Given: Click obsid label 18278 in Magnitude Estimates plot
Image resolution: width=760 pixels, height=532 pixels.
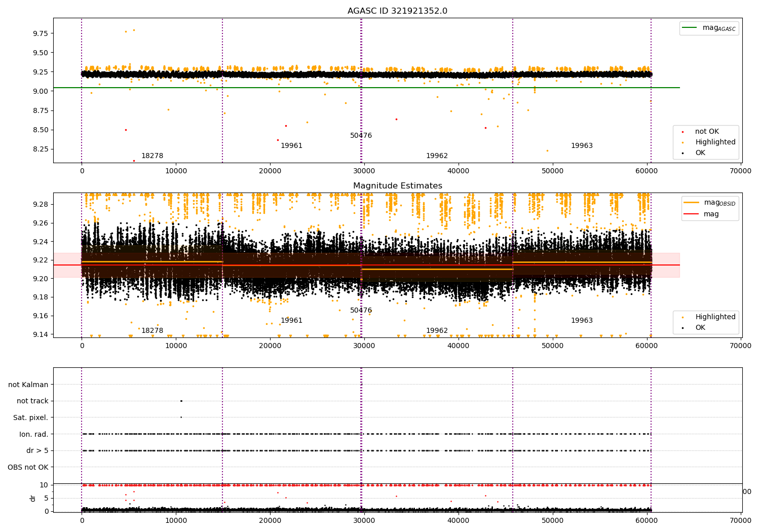Looking at the screenshot, I should pos(152,330).
